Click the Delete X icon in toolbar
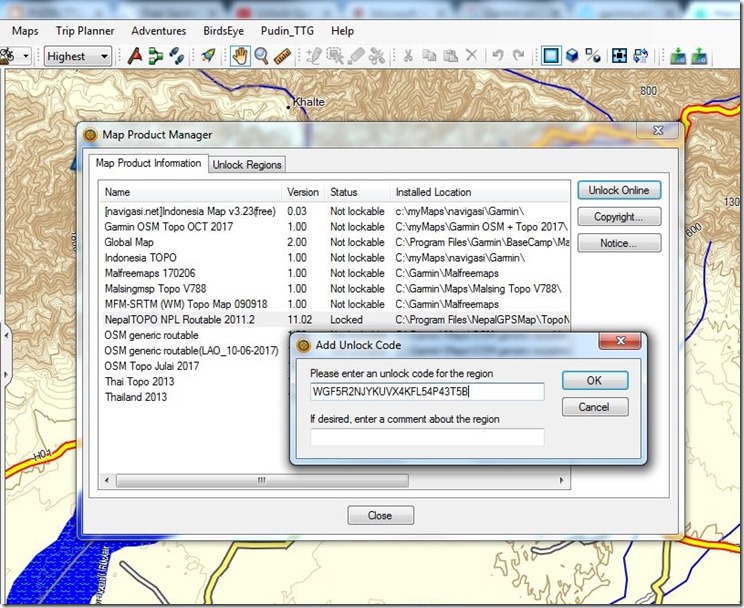The height and width of the screenshot is (608, 744). (471, 56)
